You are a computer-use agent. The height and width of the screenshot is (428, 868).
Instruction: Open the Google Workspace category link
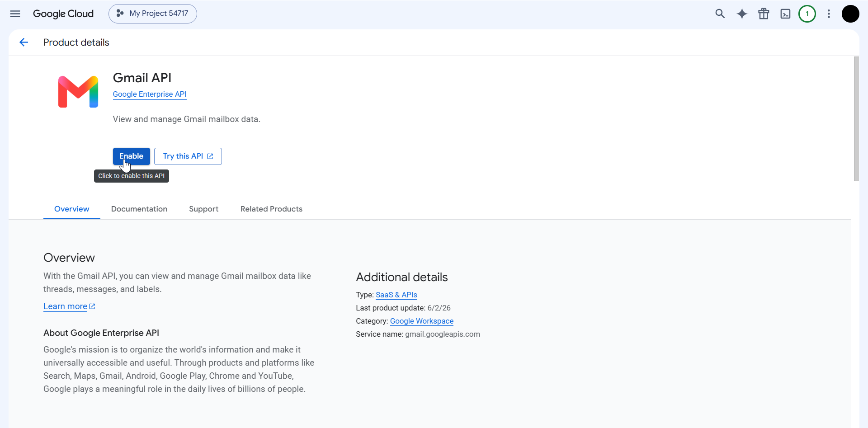[422, 321]
